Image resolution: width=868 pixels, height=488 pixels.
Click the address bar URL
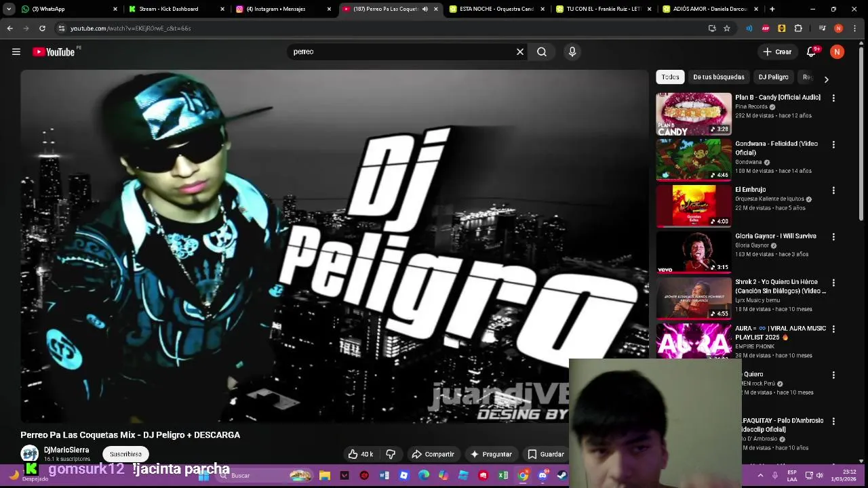click(x=130, y=28)
